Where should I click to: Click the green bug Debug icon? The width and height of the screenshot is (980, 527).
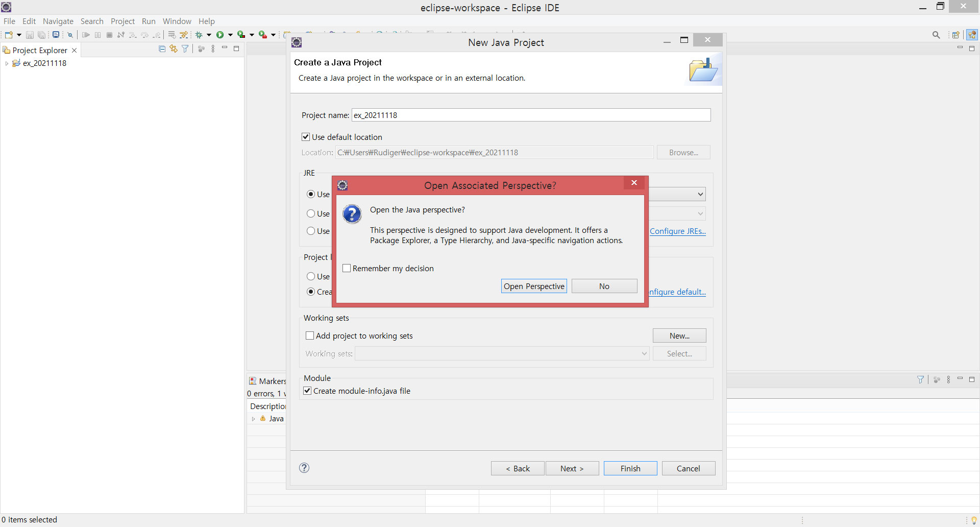(199, 35)
